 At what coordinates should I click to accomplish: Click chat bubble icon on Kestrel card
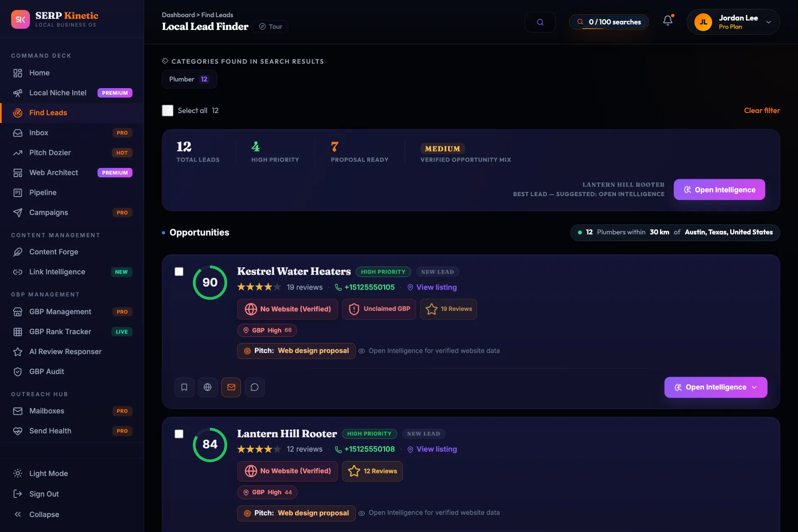254,387
